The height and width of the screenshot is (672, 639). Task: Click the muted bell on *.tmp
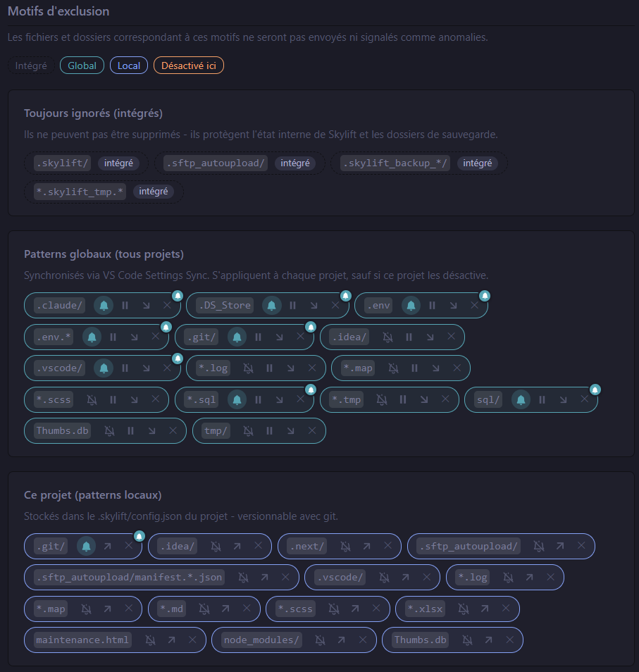coord(382,400)
